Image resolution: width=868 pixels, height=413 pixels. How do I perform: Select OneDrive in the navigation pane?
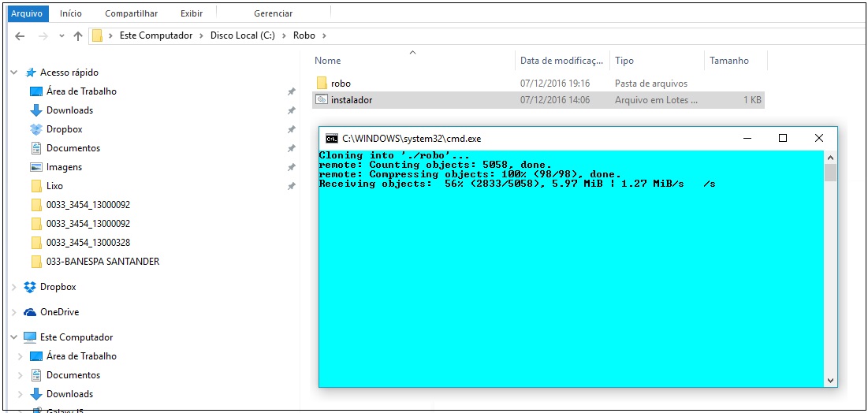(x=59, y=312)
